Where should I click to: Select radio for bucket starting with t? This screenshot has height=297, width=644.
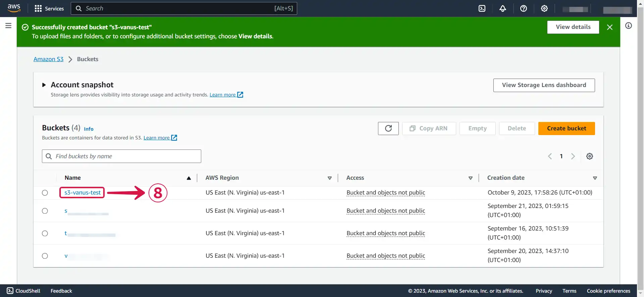45,234
